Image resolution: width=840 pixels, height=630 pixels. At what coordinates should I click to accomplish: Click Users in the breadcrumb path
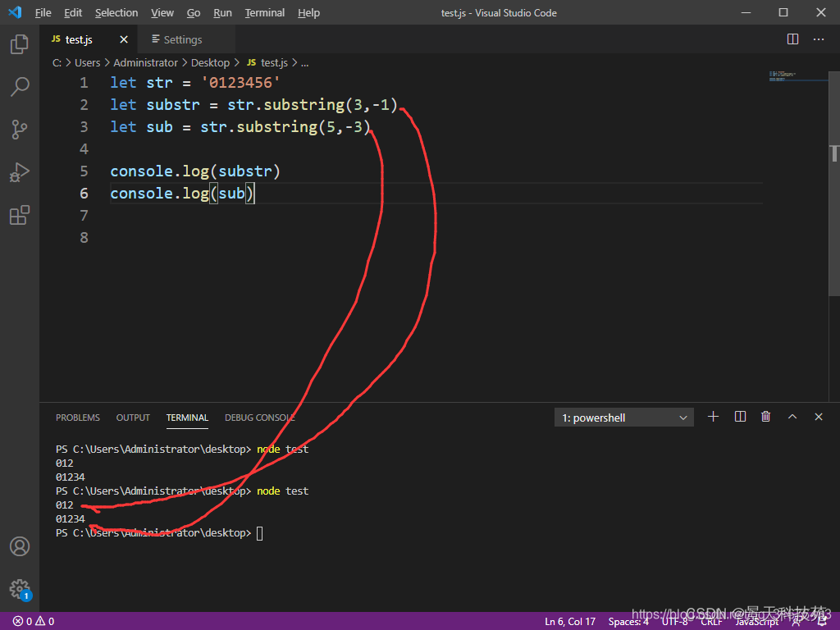[x=87, y=62]
